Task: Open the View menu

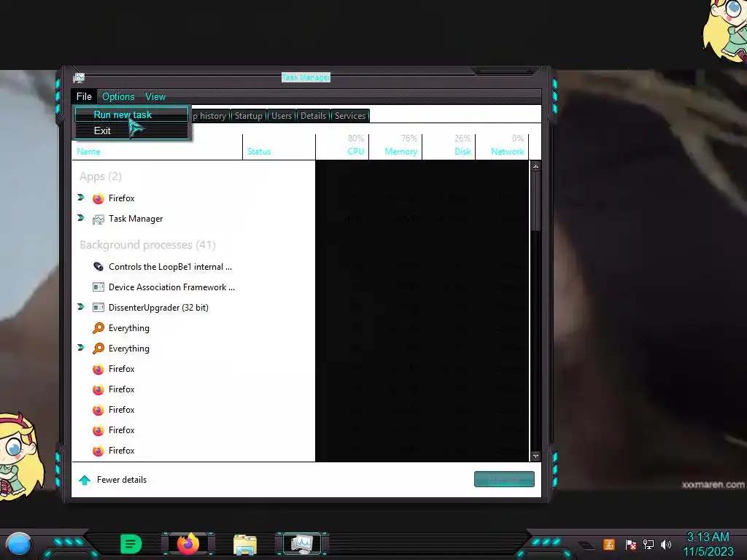Action: pos(155,97)
